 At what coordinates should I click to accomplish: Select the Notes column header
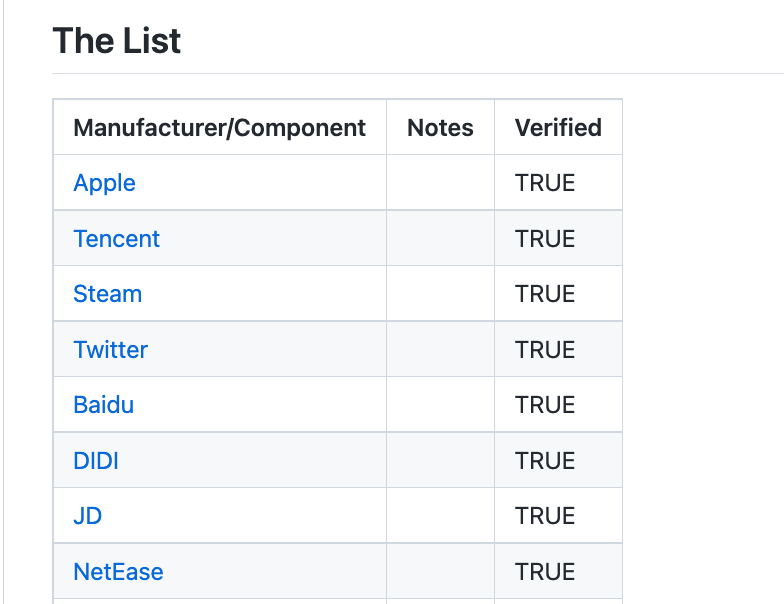[440, 128]
